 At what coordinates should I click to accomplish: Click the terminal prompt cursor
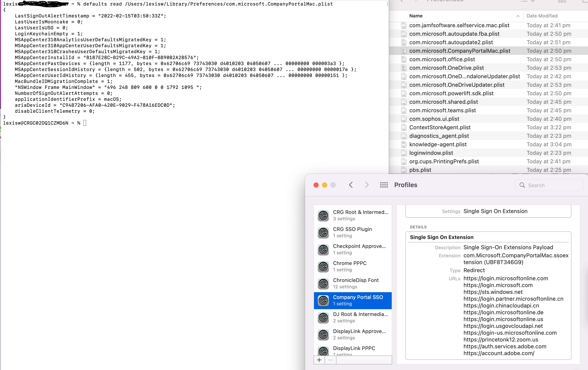pyautogui.click(x=85, y=123)
